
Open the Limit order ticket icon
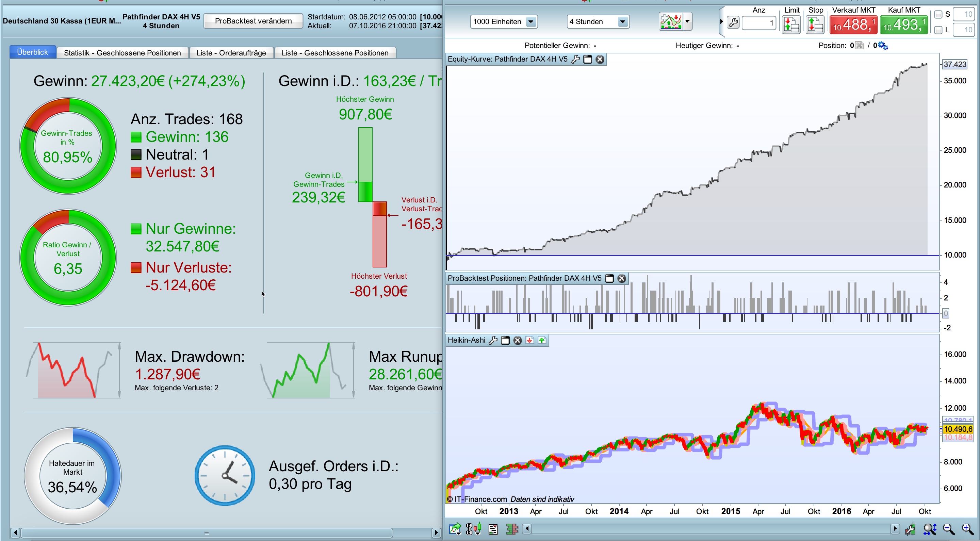[791, 25]
